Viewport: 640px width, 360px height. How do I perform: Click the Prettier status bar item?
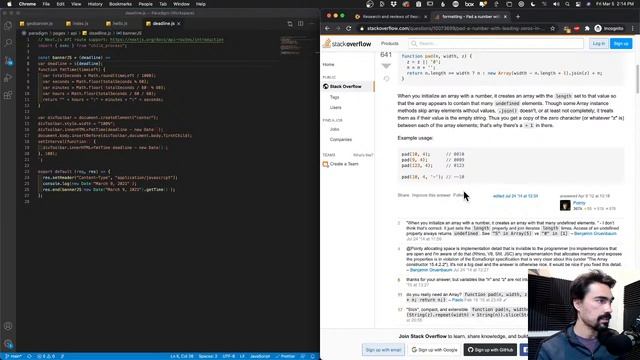285,356
